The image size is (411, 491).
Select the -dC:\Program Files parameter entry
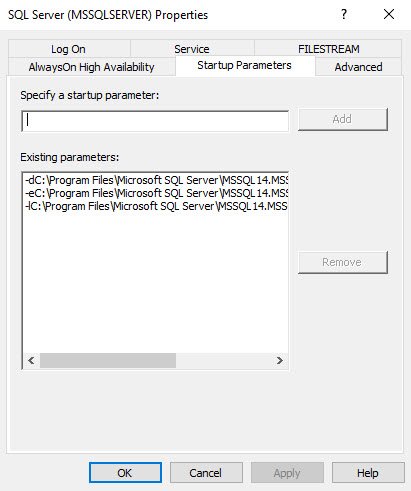click(156, 180)
